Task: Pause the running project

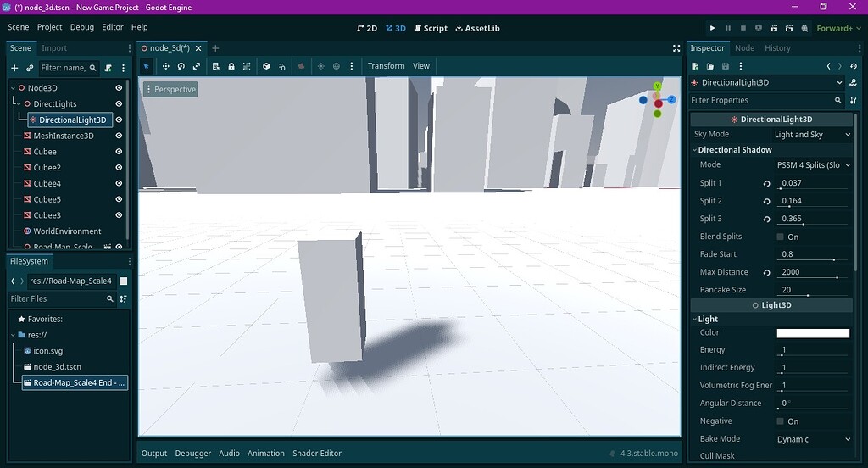Action: [x=728, y=28]
